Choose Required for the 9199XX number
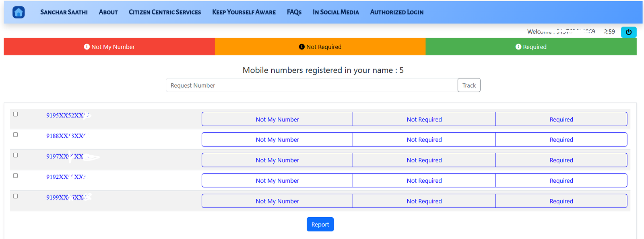This screenshot has width=644, height=239. [561, 201]
